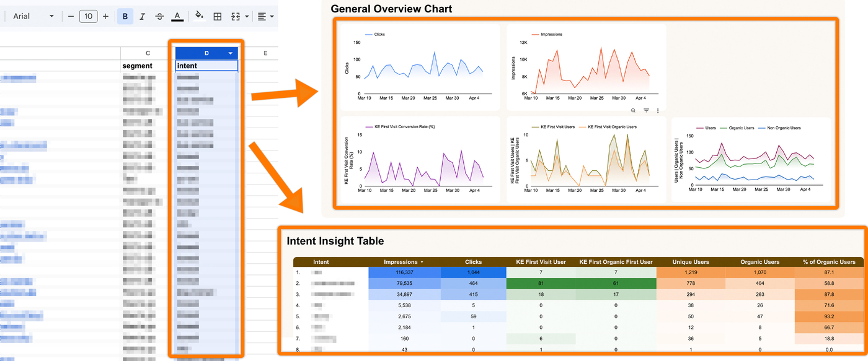Expand the merge cells options arrow
The image size is (868, 361).
pyautogui.click(x=247, y=17)
